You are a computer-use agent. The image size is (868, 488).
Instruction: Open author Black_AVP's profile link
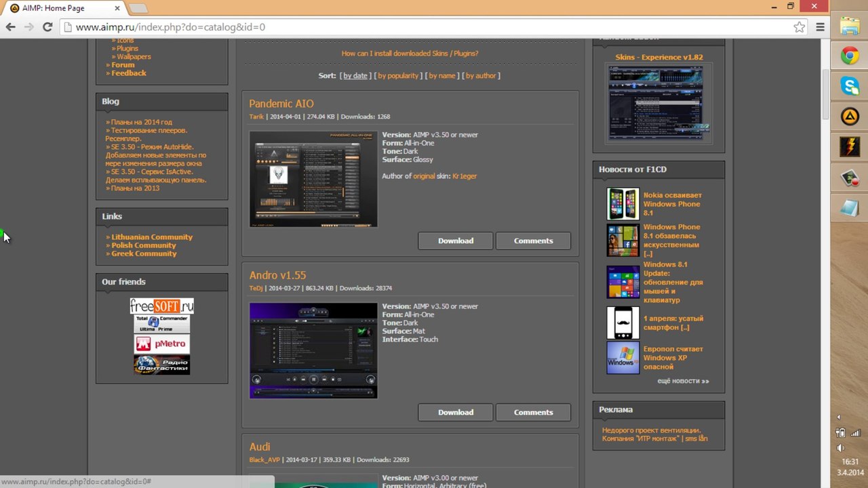click(264, 460)
